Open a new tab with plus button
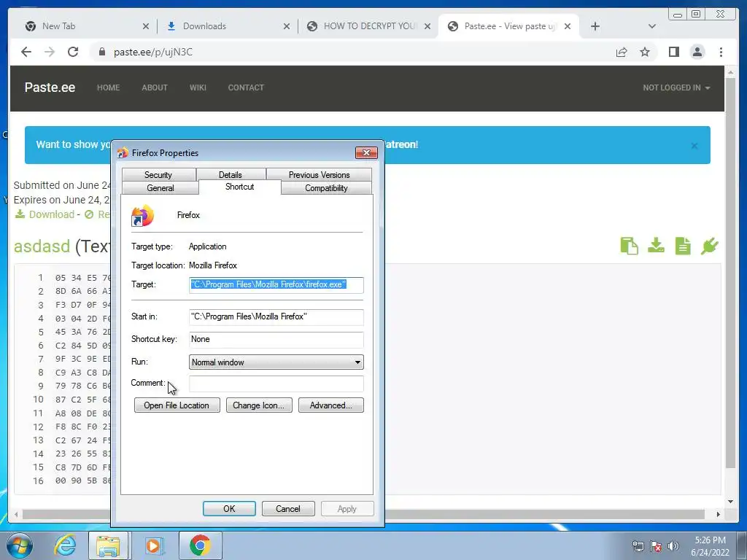Viewport: 747px width, 560px height. (x=595, y=26)
